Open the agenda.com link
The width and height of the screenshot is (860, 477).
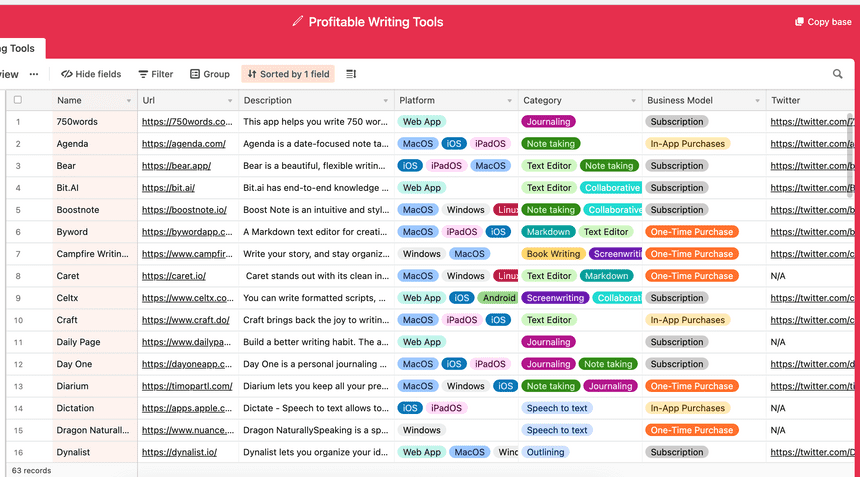pos(184,144)
